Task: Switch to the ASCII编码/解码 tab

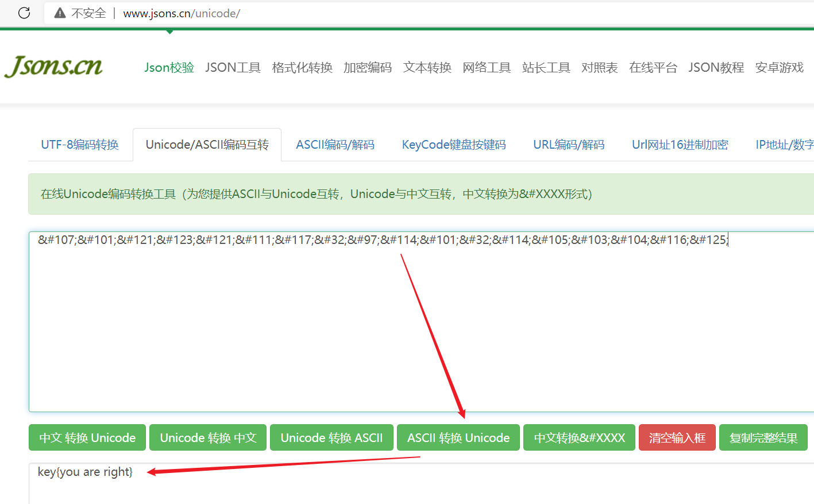Action: 335,145
